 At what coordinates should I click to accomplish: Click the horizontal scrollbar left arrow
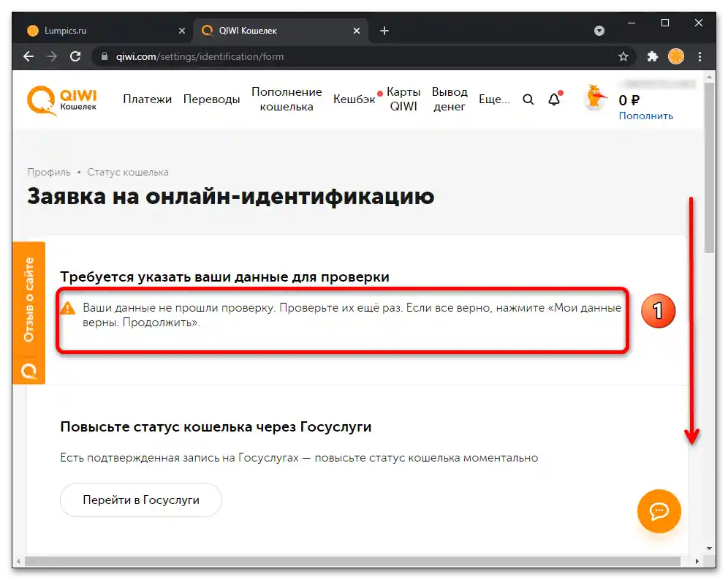pos(18,561)
